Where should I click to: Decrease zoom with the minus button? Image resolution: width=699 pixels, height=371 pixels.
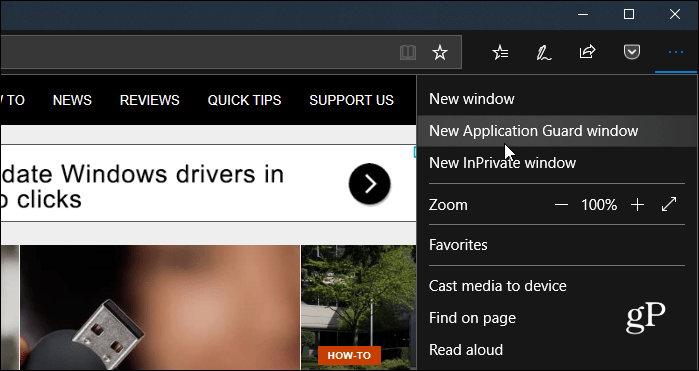point(561,205)
